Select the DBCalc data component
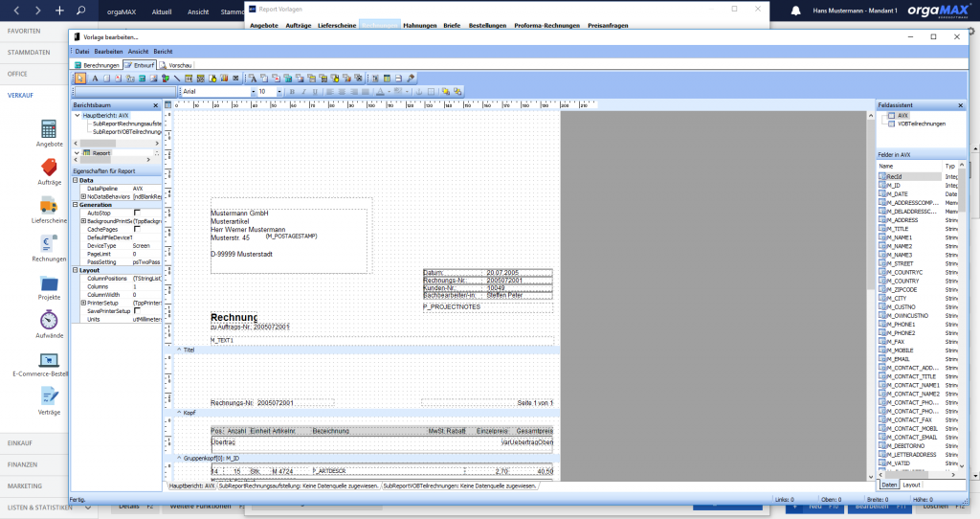The width and height of the screenshot is (980, 519). tap(288, 79)
